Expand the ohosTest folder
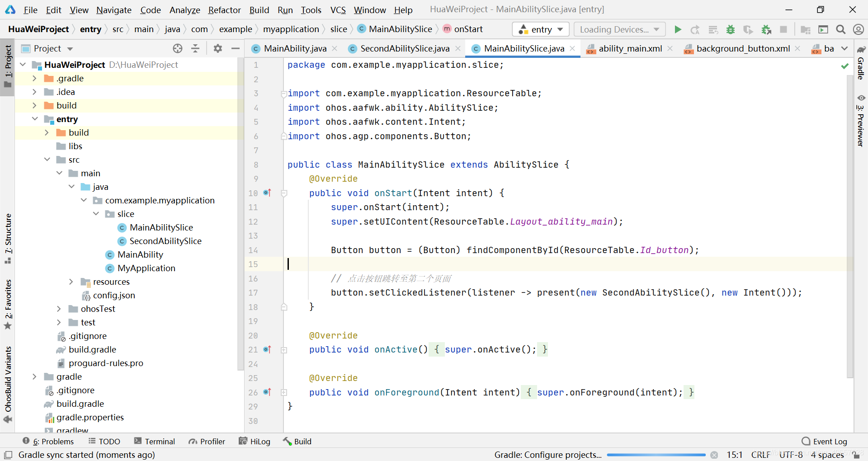The image size is (868, 461). pos(59,309)
